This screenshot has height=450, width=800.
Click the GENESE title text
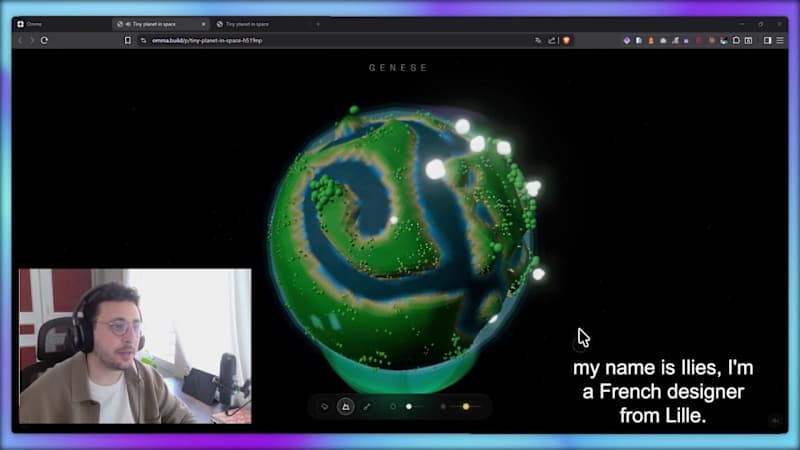(x=398, y=68)
